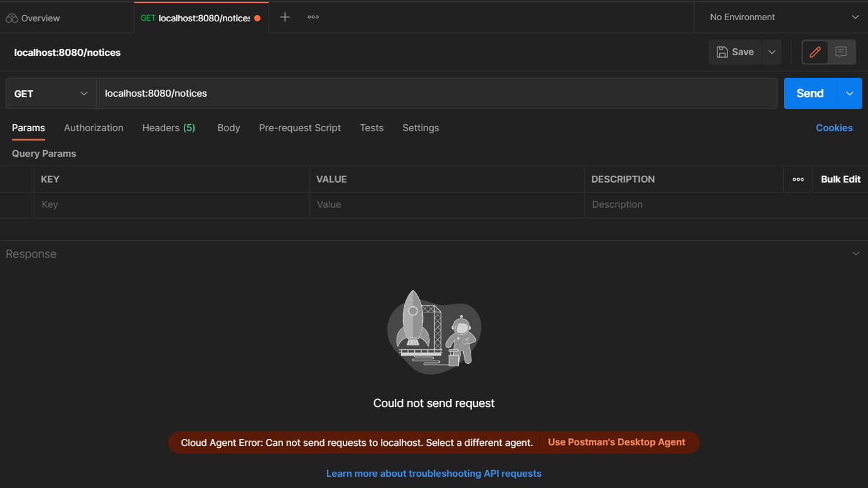Expand the No Environment dropdown
The height and width of the screenshot is (488, 868).
784,17
